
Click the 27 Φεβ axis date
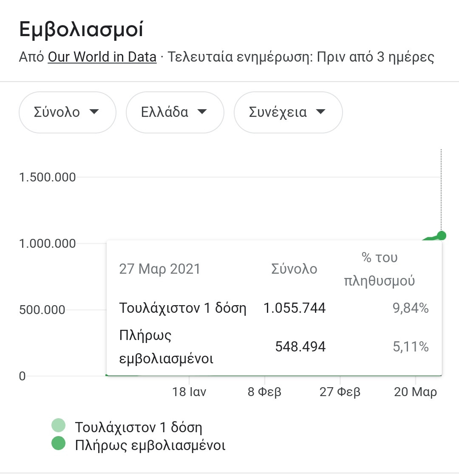coord(340,391)
